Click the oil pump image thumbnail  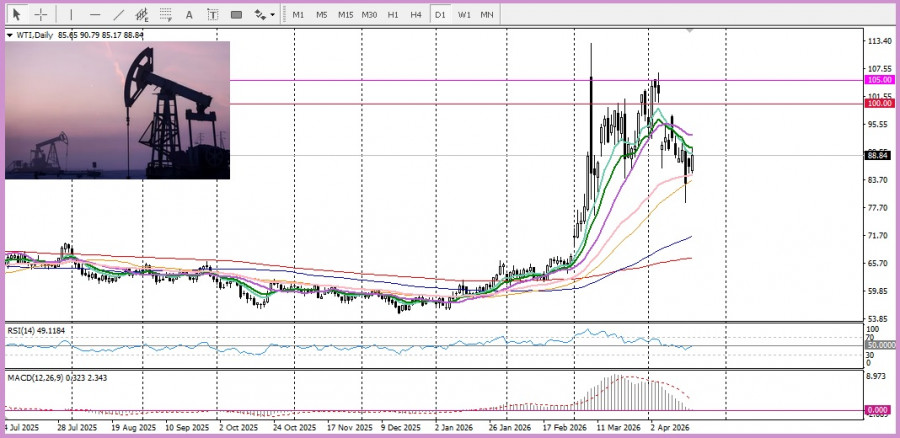(117, 110)
